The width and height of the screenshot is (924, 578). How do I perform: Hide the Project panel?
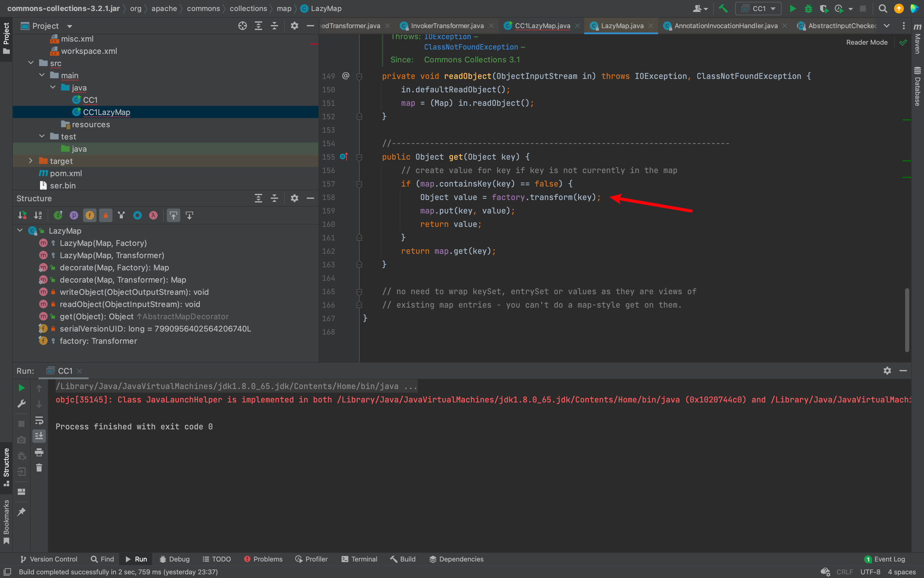tap(310, 26)
